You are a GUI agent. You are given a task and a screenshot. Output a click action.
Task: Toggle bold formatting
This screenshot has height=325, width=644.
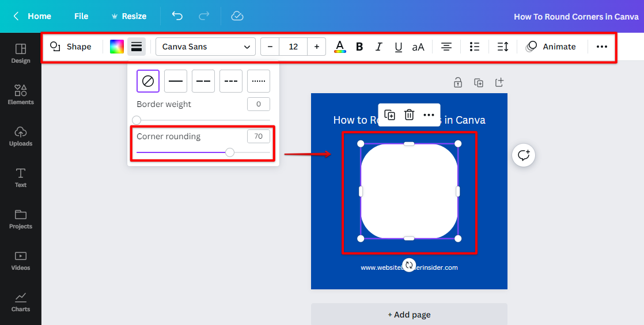pos(359,47)
